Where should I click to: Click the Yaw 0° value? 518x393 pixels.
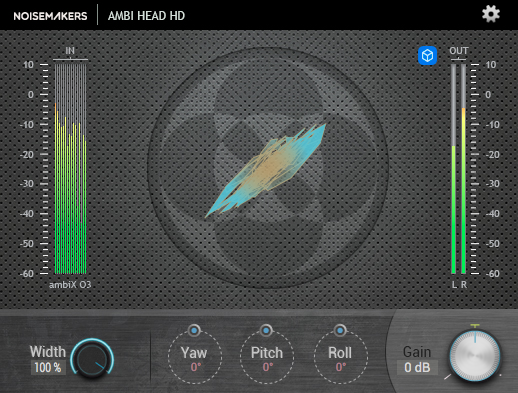pos(196,367)
